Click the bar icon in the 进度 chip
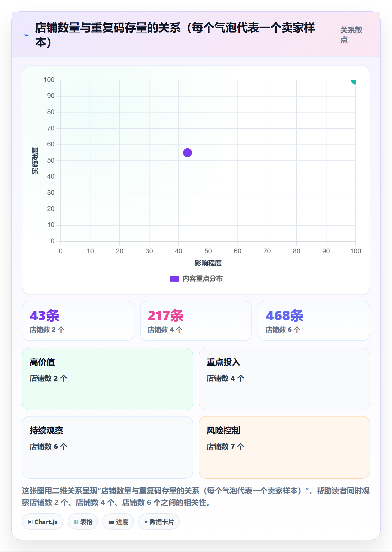 pyautogui.click(x=111, y=522)
